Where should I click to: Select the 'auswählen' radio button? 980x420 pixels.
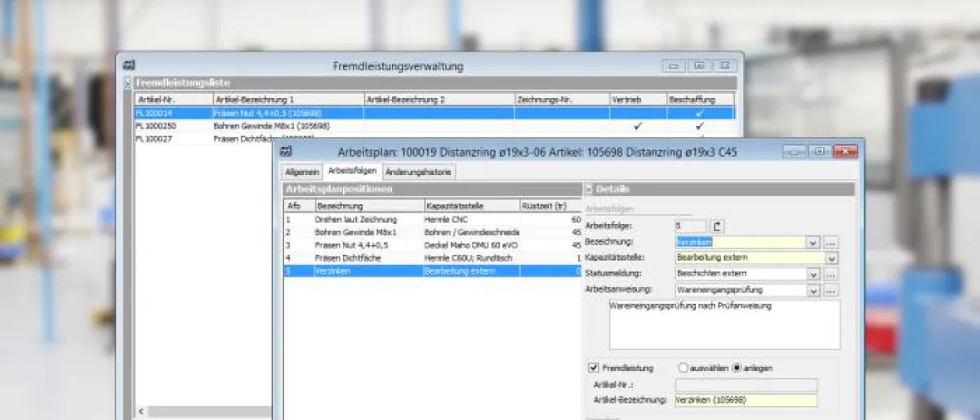[x=684, y=369]
